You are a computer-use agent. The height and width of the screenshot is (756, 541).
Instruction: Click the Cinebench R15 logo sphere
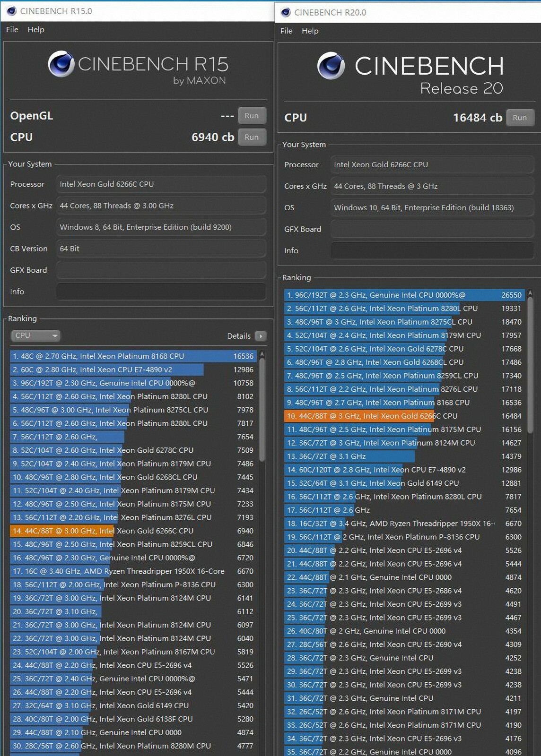[x=61, y=64]
